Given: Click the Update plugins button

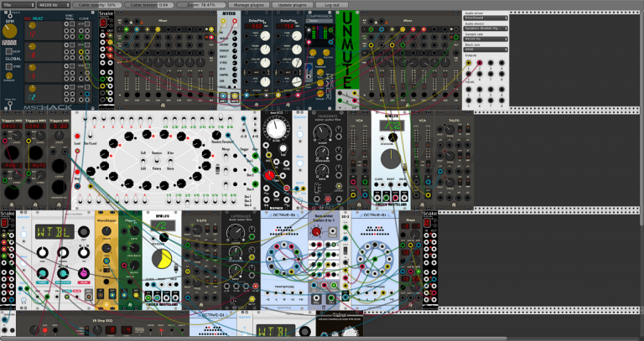Looking at the screenshot, I should (x=293, y=5).
